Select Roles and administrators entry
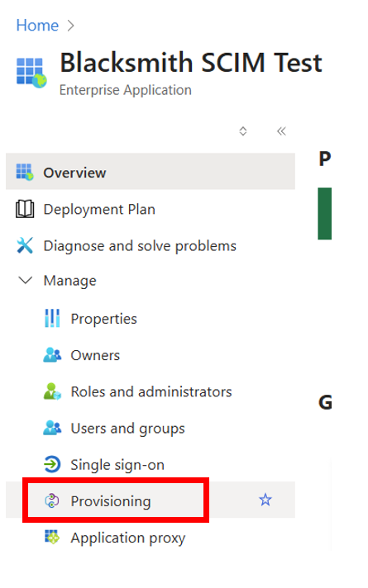The height and width of the screenshot is (588, 368). coord(151,391)
